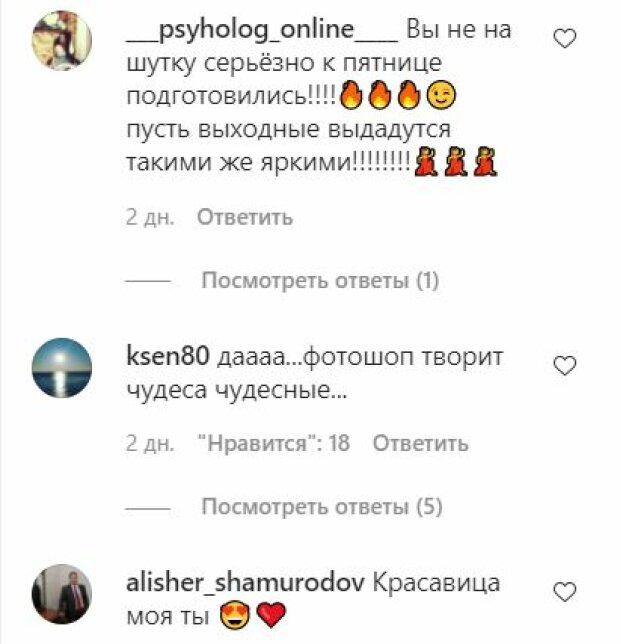Reply to ___psyholog_online___ via Ответить

tap(245, 217)
